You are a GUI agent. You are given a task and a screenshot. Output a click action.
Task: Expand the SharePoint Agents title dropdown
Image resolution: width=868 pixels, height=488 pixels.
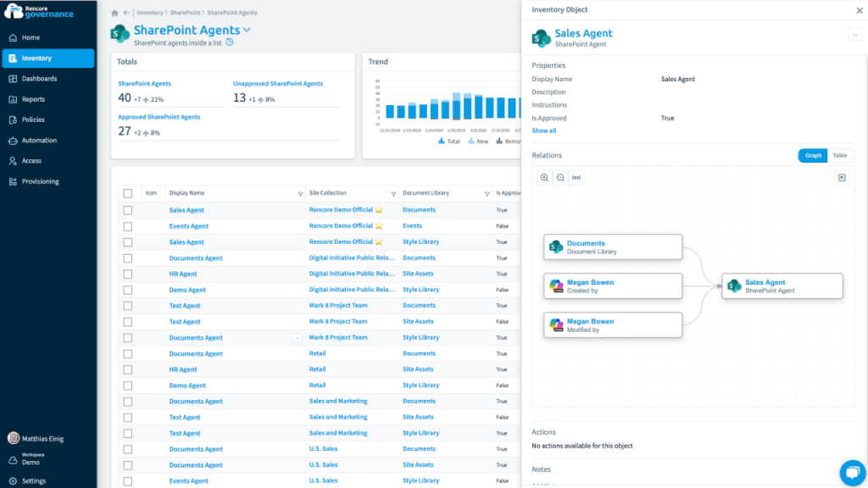pyautogui.click(x=248, y=30)
